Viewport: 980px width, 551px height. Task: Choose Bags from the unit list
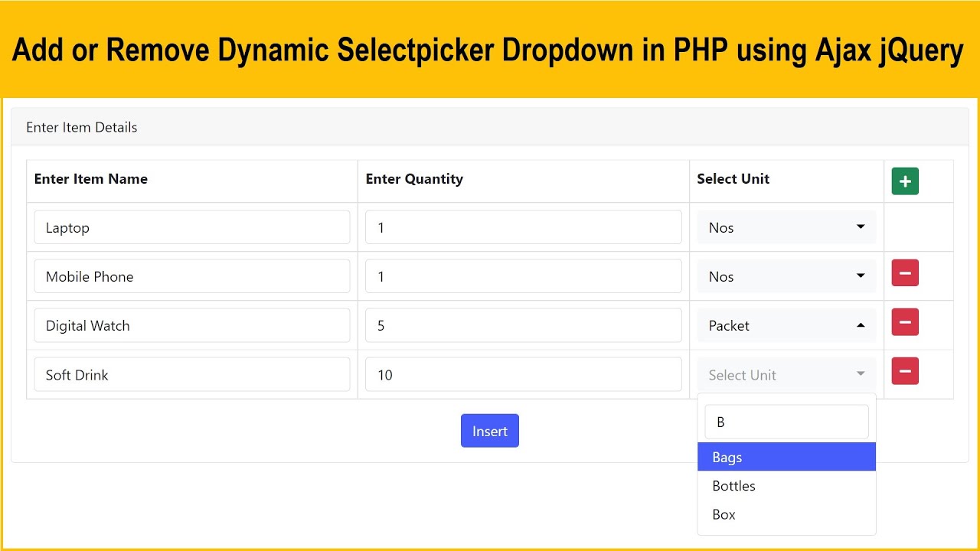pyautogui.click(x=786, y=457)
